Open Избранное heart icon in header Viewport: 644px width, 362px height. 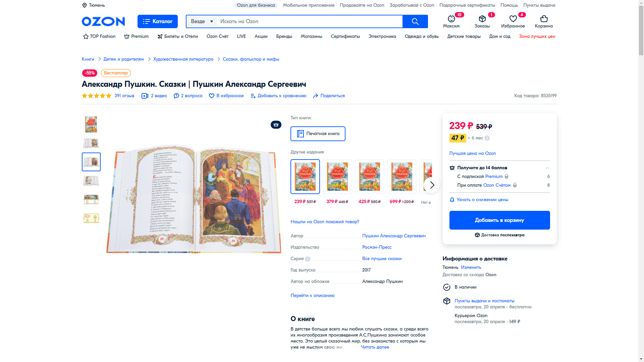tap(513, 19)
